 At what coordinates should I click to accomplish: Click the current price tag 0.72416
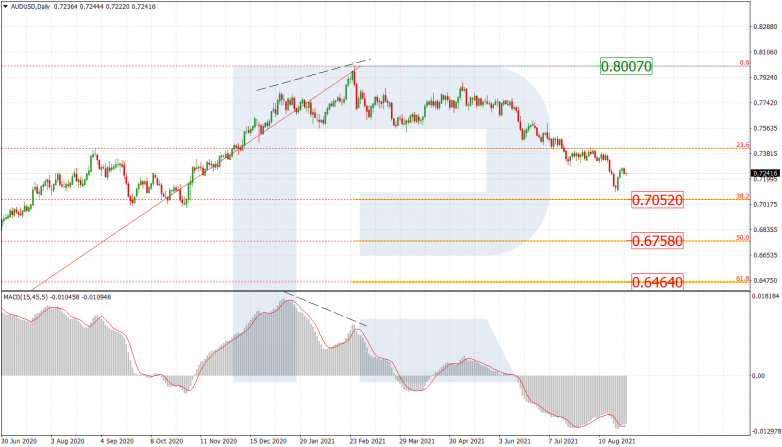pos(765,174)
